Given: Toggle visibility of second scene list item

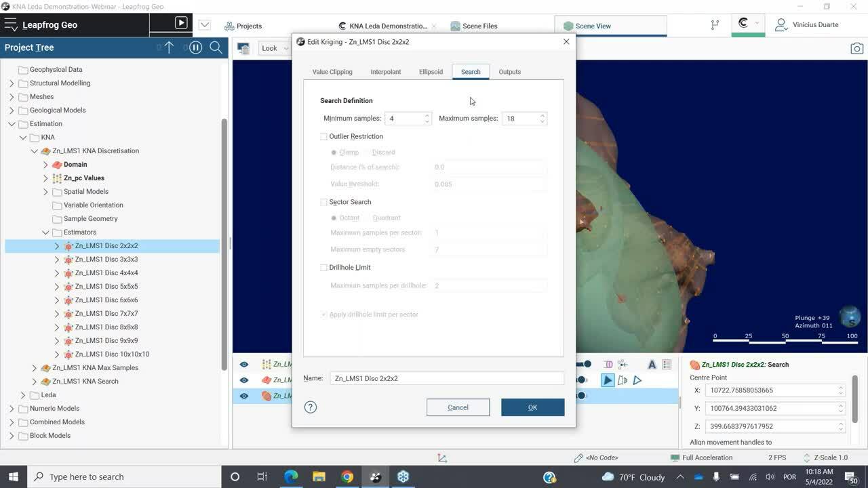Looking at the screenshot, I should 244,380.
